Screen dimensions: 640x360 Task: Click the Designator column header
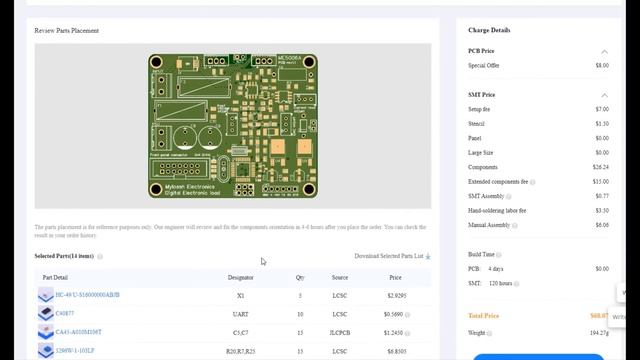240,278
